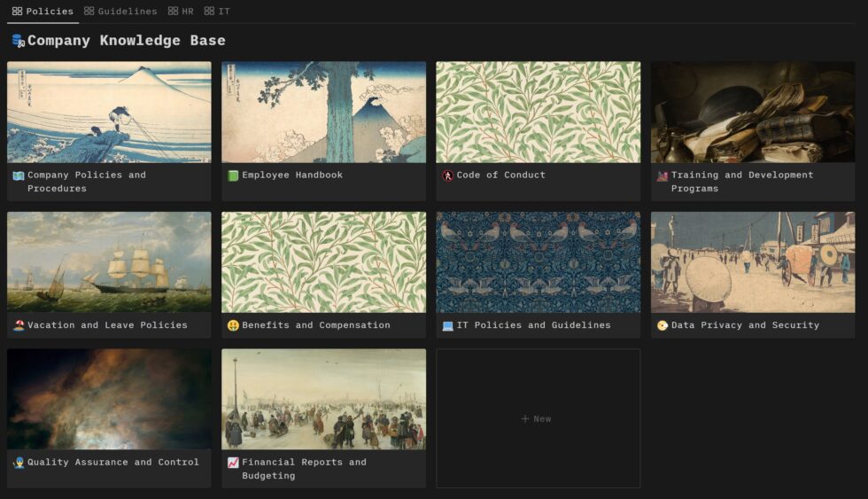Click icon beside Training and Development Programs
This screenshot has width=868, height=499.
click(663, 175)
